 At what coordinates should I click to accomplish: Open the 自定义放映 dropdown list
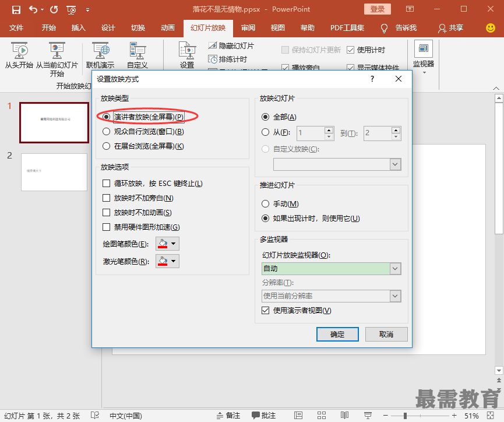point(396,164)
